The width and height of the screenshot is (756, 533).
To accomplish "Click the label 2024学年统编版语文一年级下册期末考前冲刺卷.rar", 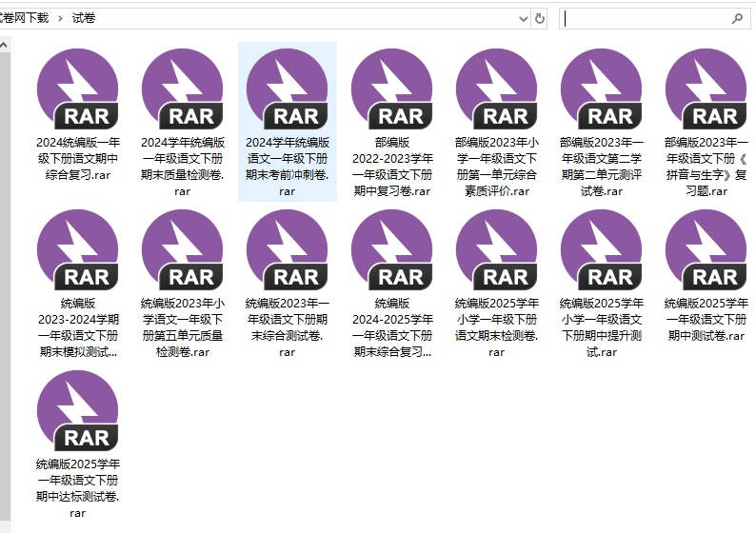I will 288,167.
